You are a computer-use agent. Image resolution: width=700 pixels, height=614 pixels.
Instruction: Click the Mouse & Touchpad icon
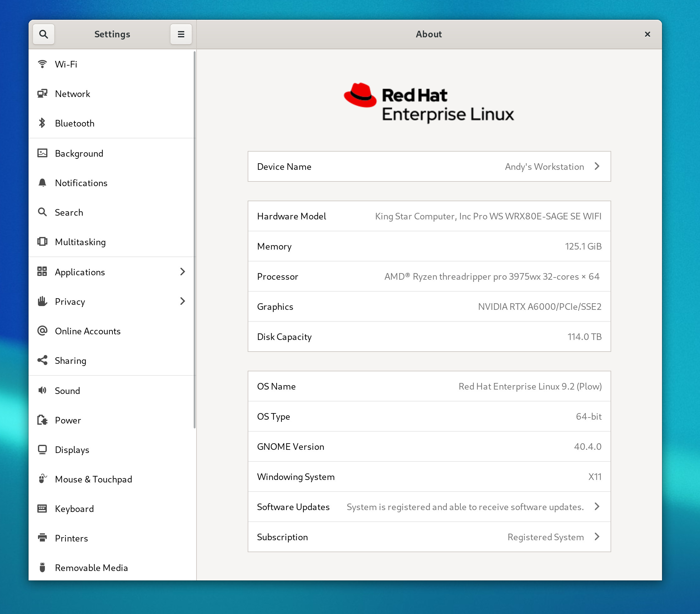click(42, 479)
